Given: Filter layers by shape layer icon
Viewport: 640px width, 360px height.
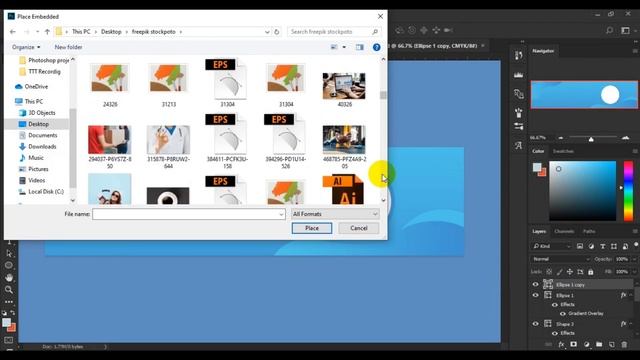Looking at the screenshot, I should pyautogui.click(x=614, y=246).
